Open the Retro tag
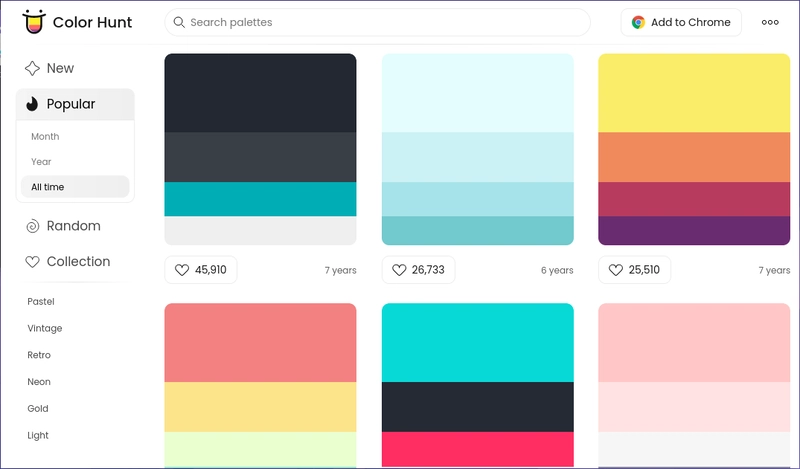Screen dimensions: 800x469 coord(39,355)
